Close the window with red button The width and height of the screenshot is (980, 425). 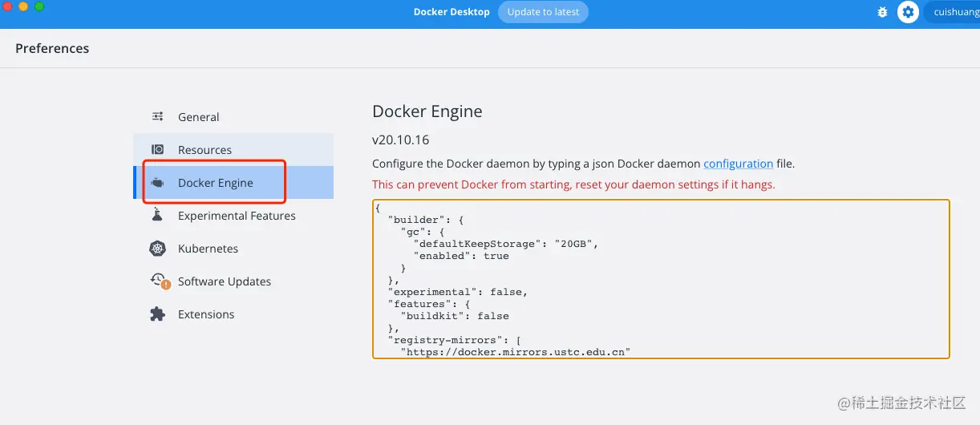[7, 6]
